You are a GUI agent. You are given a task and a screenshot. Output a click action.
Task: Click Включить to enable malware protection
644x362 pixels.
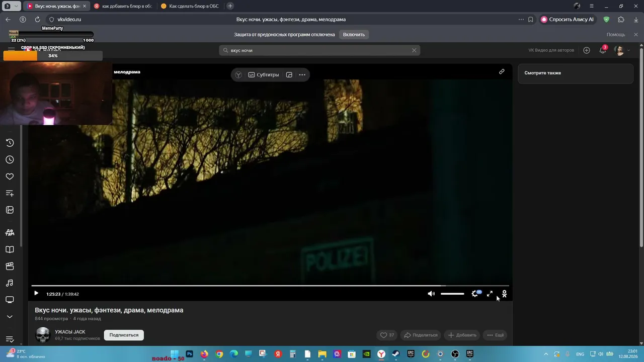click(x=354, y=34)
